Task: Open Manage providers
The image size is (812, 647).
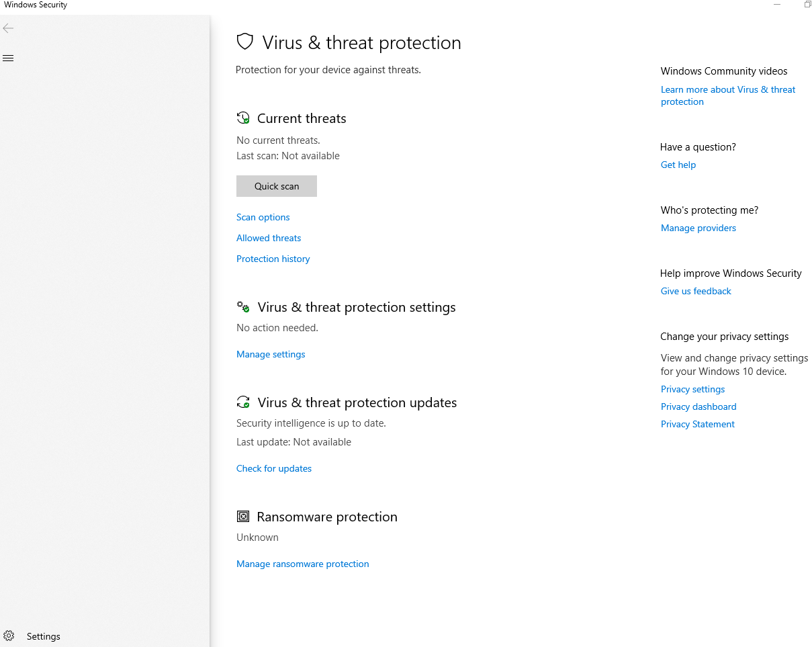Action: pyautogui.click(x=698, y=228)
